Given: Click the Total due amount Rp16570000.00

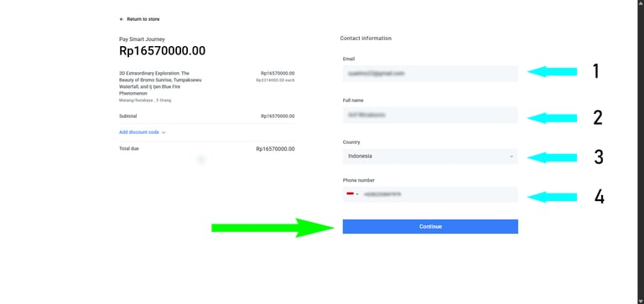Looking at the screenshot, I should pos(275,149).
